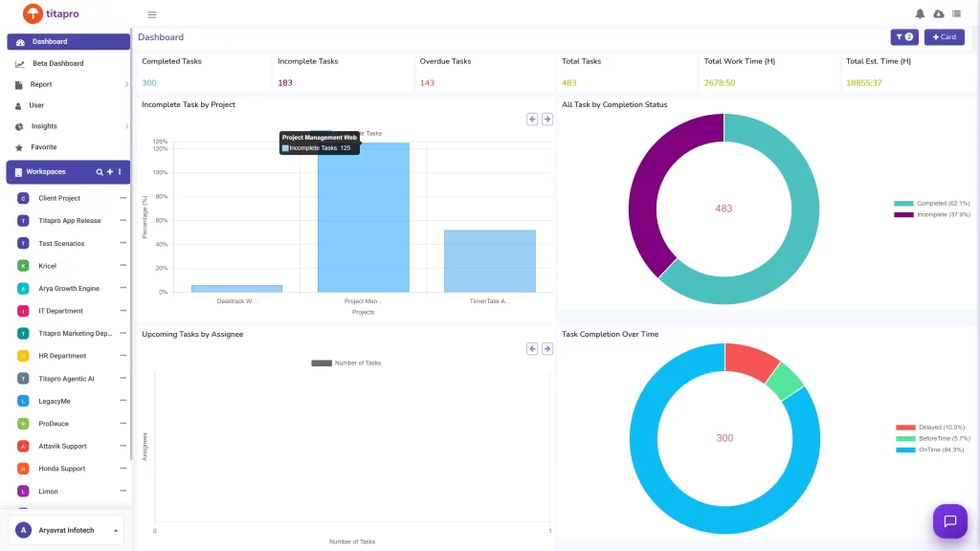This screenshot has width=980, height=551.
Task: Open options dots for Limon workspace
Action: 123,491
